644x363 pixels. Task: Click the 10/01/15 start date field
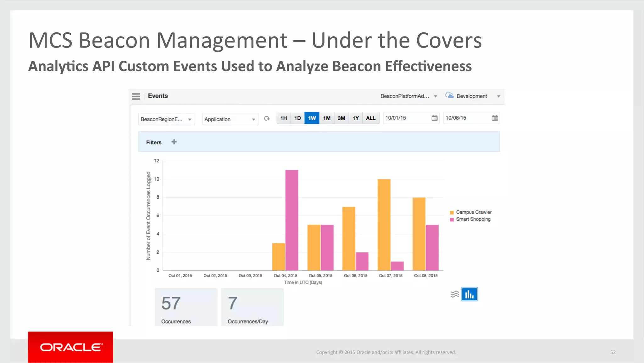[x=411, y=118]
